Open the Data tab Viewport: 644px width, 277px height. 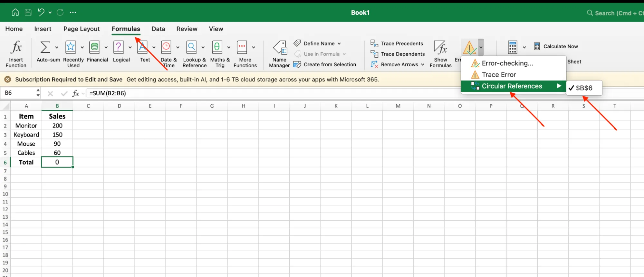click(158, 29)
